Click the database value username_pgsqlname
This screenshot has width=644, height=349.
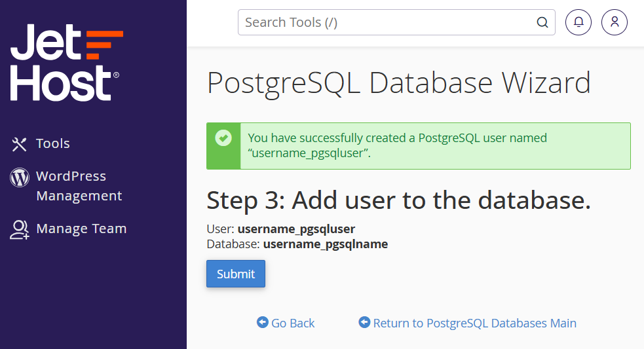(x=326, y=244)
